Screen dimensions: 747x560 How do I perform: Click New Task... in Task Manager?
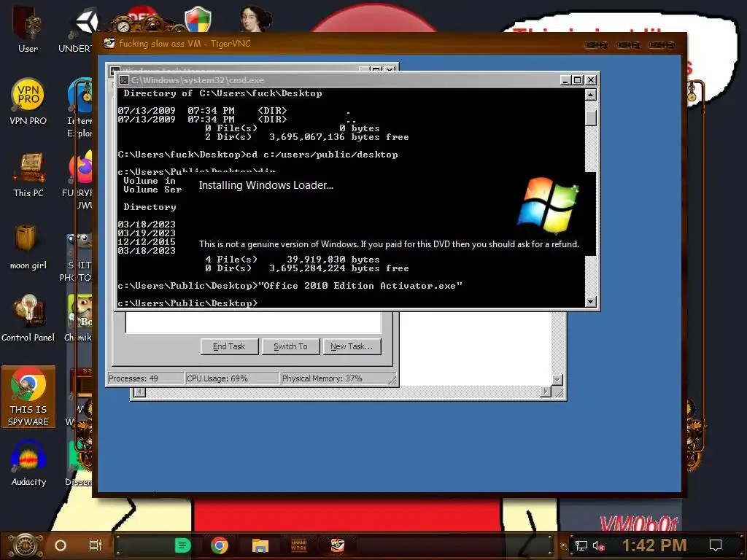[352, 346]
